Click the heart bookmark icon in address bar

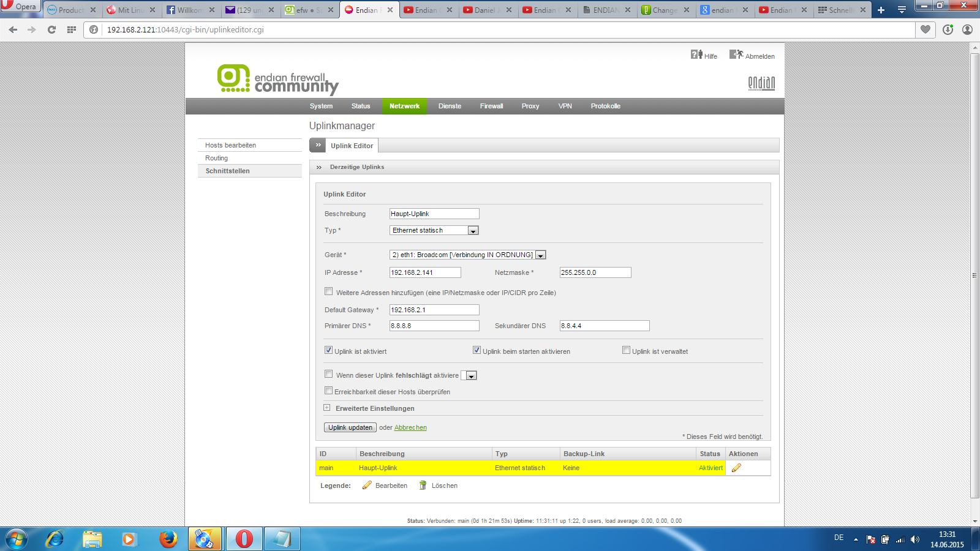[x=925, y=29]
